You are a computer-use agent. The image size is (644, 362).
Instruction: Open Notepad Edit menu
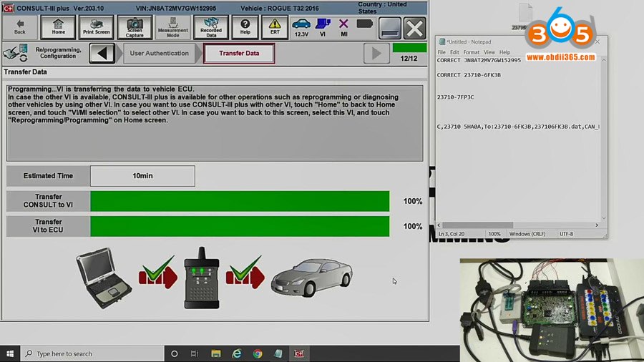click(454, 52)
